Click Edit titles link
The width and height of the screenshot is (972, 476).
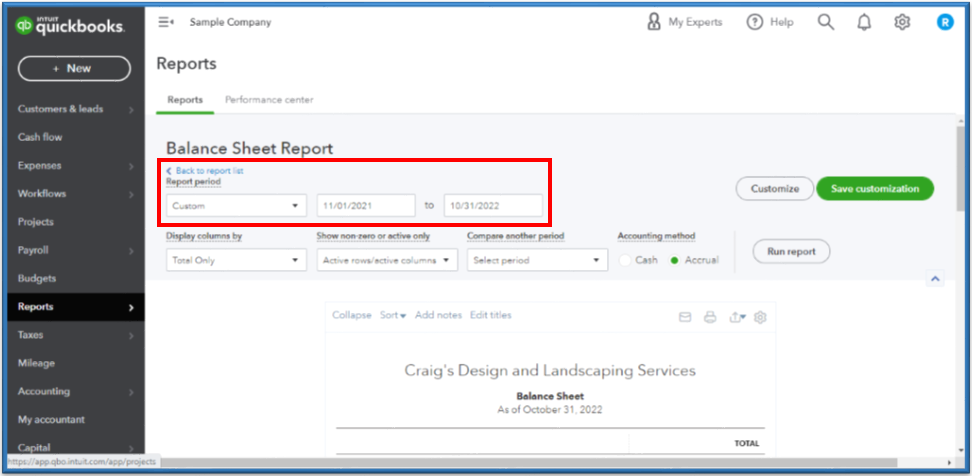click(x=491, y=315)
